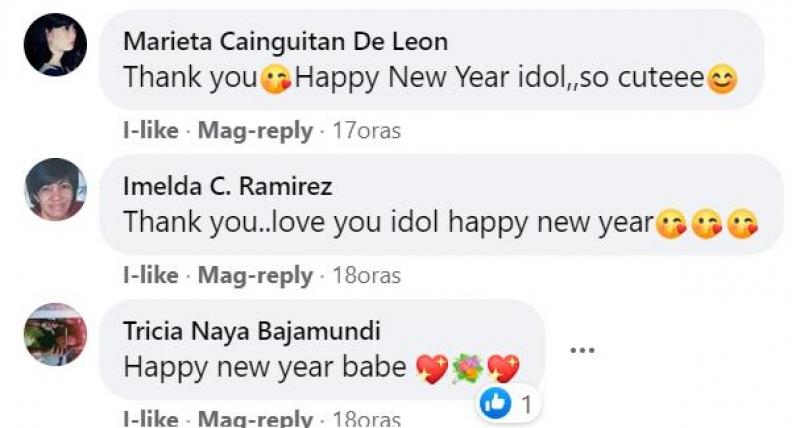This screenshot has width=800, height=428.
Task: Like Marieta's comment with I-like
Action: (151, 131)
